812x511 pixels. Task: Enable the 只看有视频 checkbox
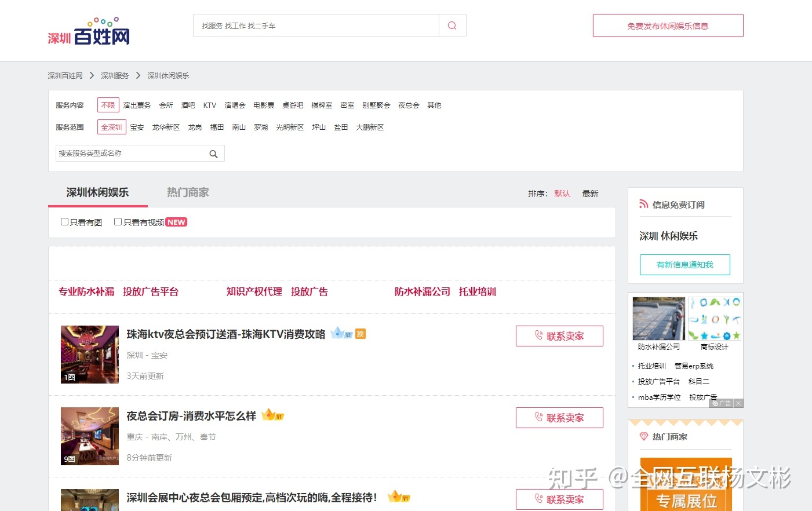(x=118, y=222)
